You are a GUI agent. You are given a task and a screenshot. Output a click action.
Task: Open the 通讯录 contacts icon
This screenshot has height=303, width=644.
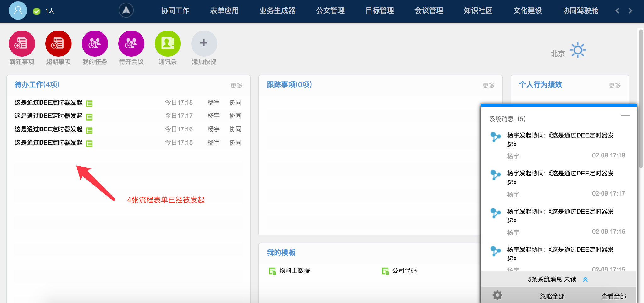point(168,43)
